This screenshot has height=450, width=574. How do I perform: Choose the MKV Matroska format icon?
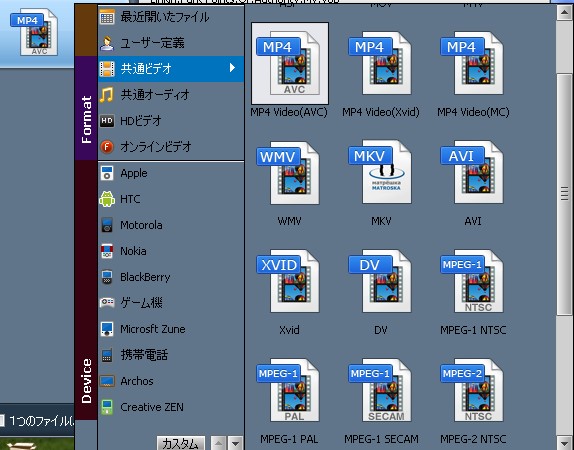point(380,173)
